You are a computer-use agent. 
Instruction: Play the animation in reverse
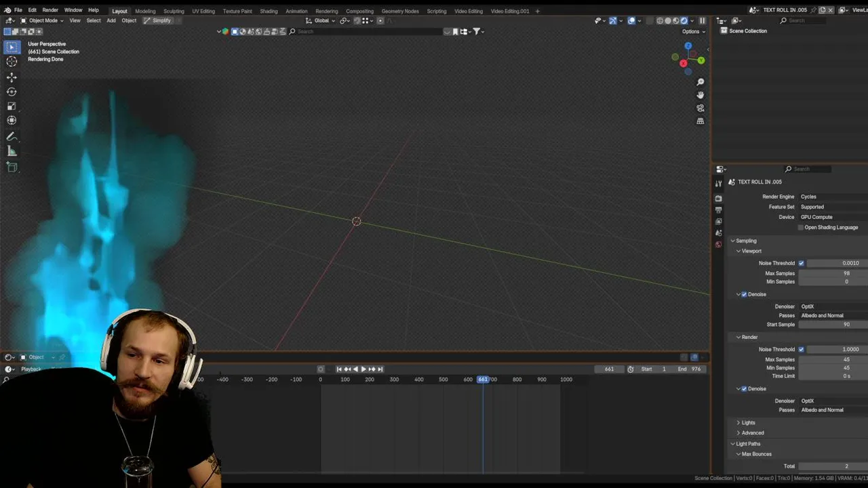click(355, 369)
